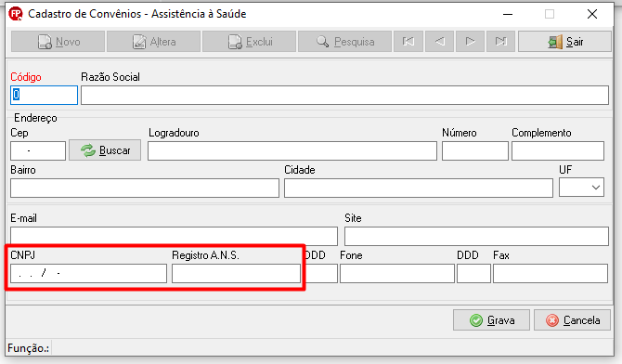Click the Sair exit button
Screen dimensions: 622x364
coord(564,41)
